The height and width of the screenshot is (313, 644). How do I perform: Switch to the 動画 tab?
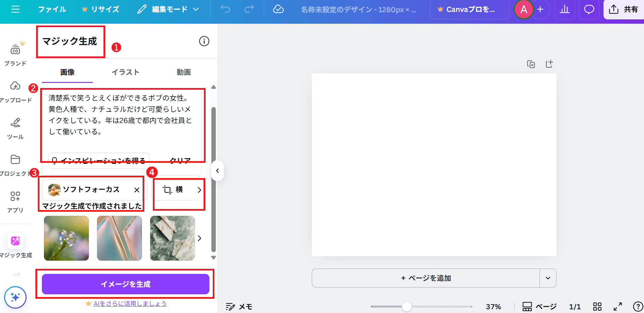click(183, 72)
